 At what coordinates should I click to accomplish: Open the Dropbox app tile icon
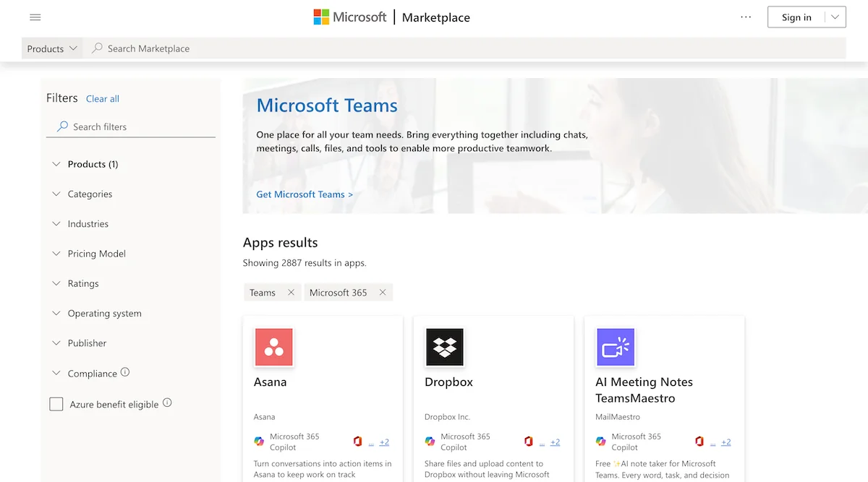(x=444, y=347)
